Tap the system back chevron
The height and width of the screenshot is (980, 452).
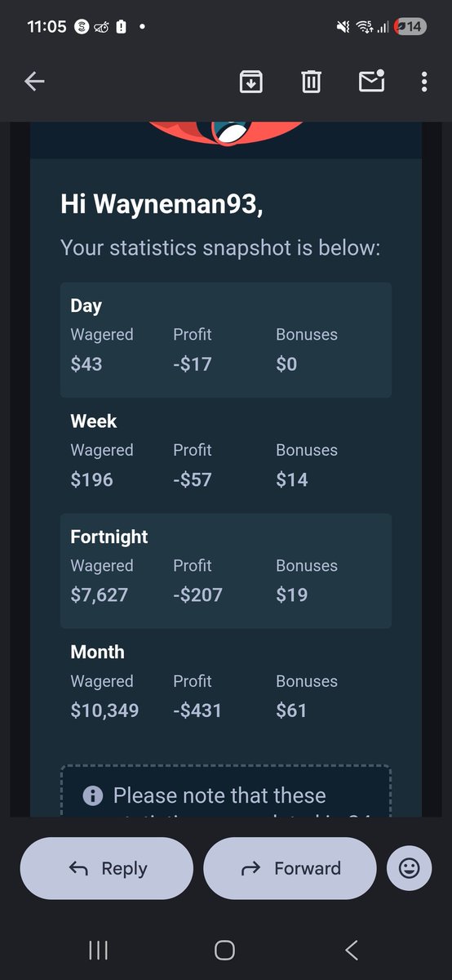click(352, 950)
